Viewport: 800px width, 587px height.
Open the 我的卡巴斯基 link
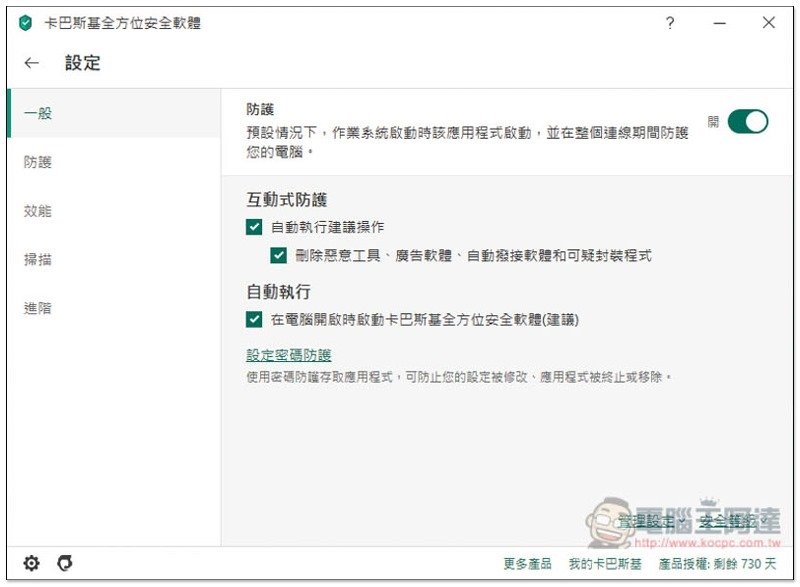pos(605,564)
